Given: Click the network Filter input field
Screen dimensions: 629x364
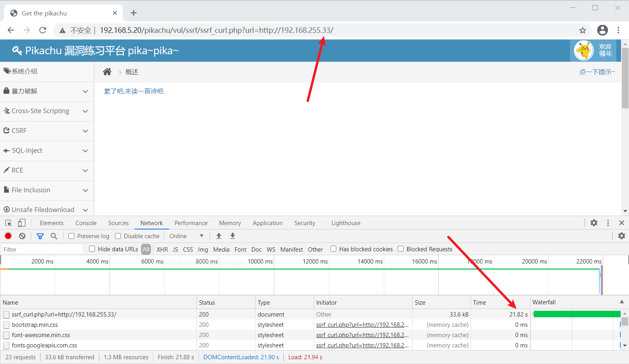Looking at the screenshot, I should (42, 249).
